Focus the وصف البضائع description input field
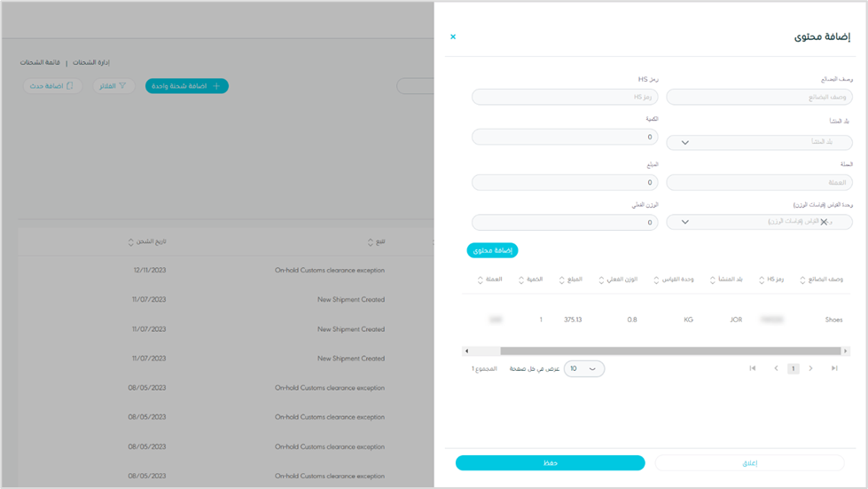This screenshot has height=489, width=868. pos(759,97)
